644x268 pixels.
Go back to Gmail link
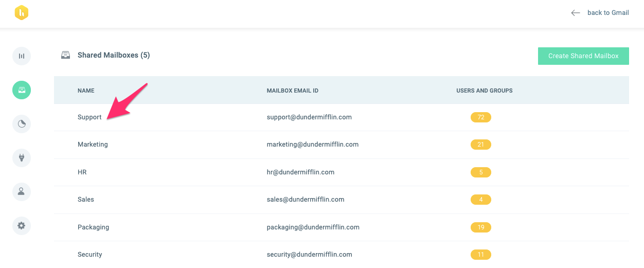(x=608, y=13)
